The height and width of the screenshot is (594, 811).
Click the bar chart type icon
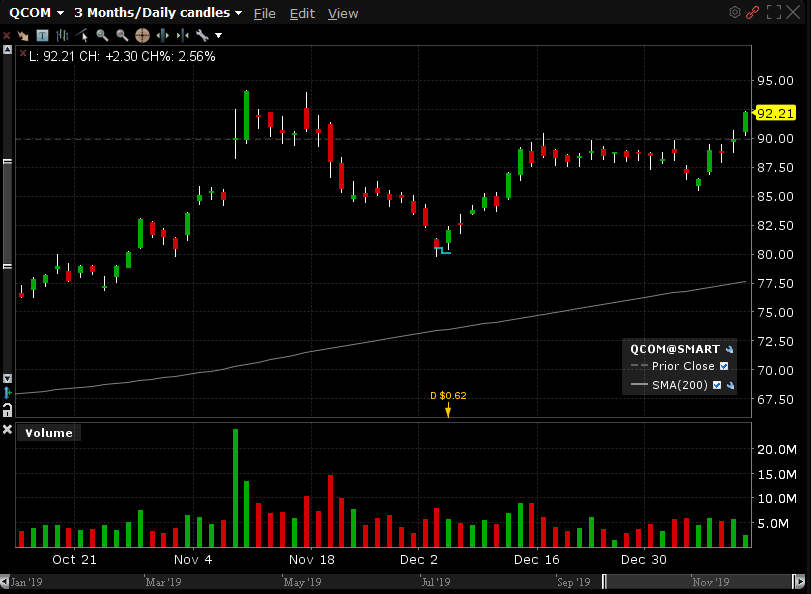(63, 35)
